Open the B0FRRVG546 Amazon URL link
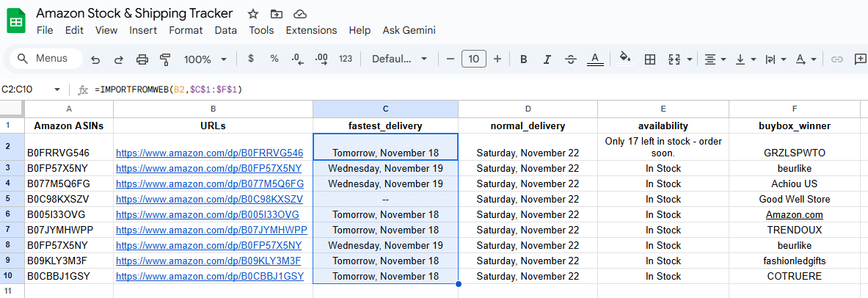 click(x=209, y=153)
